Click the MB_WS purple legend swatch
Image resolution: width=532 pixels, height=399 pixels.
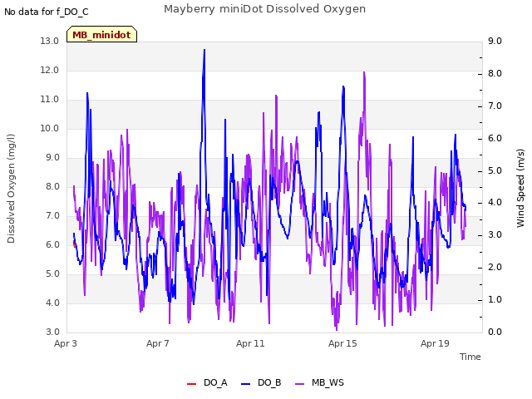pyautogui.click(x=299, y=384)
